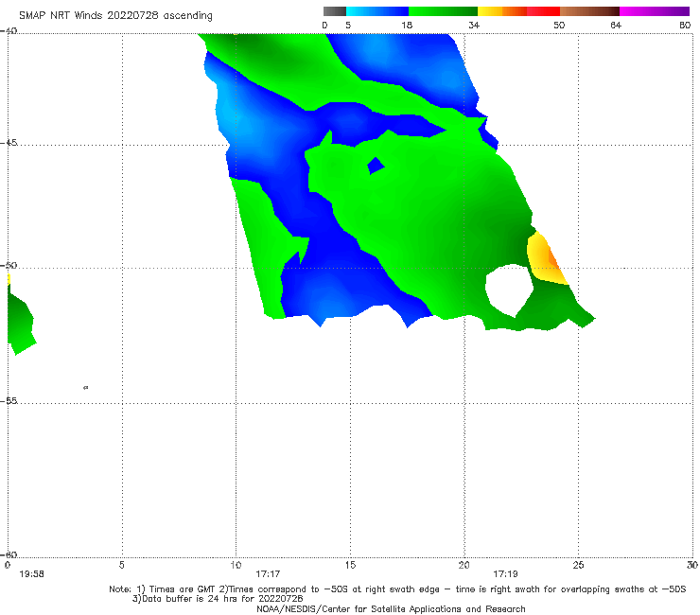Click the note Data buffer is 24 hrs
This screenshot has height=615, width=700.
[x=218, y=599]
